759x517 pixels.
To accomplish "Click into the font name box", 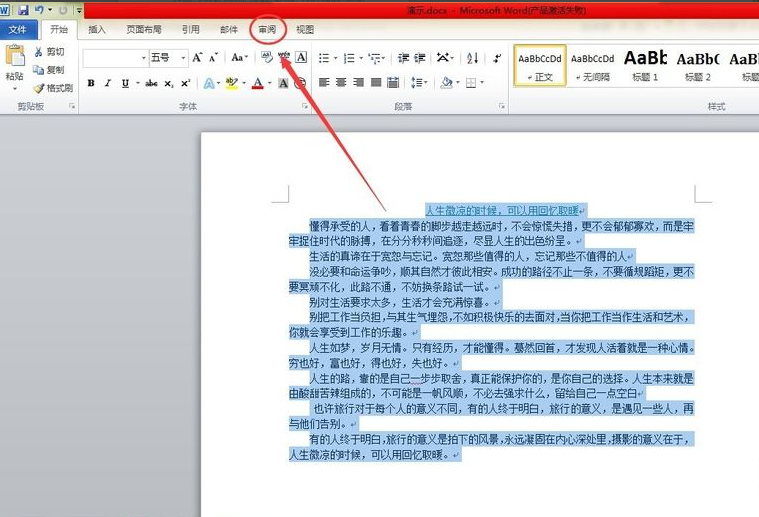I will coord(111,58).
